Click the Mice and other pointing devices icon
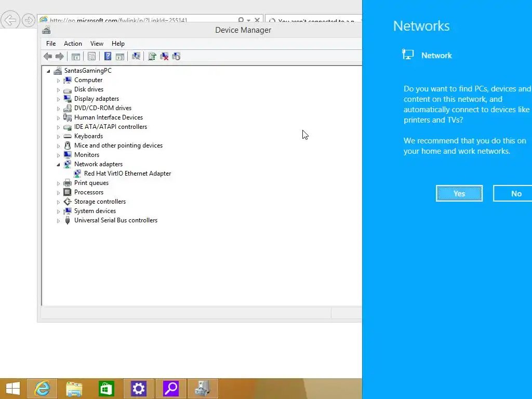Viewport: 532px width, 399px height. (68, 145)
